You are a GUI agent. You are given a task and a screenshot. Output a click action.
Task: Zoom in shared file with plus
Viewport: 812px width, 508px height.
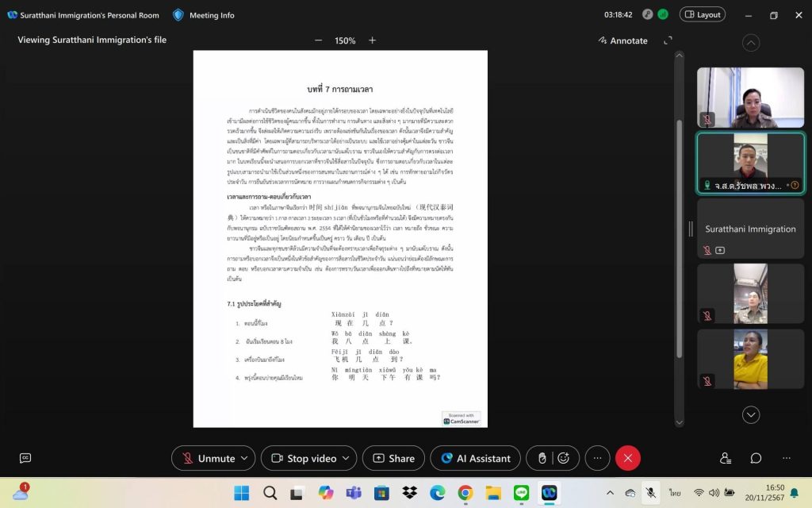tap(372, 40)
